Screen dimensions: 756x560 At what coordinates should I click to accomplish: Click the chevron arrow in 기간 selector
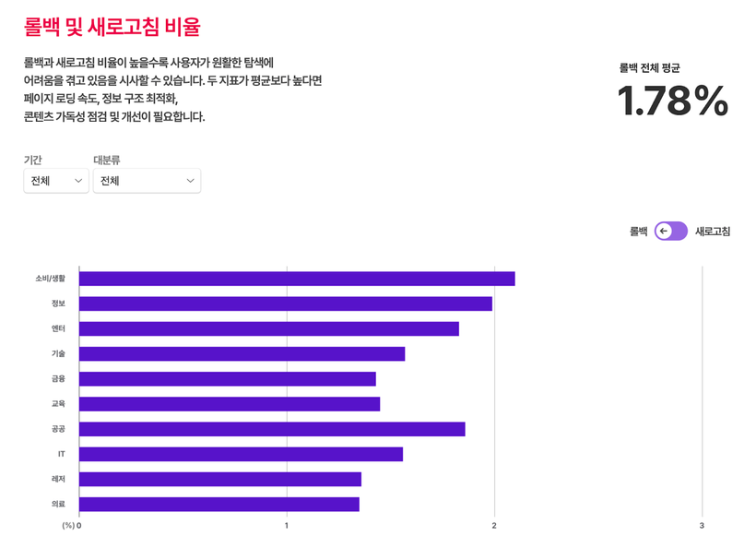[78, 181]
